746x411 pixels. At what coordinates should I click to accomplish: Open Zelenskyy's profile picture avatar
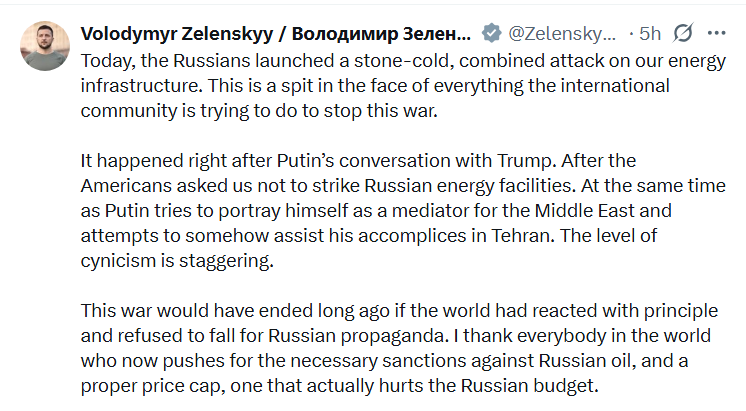pos(45,46)
